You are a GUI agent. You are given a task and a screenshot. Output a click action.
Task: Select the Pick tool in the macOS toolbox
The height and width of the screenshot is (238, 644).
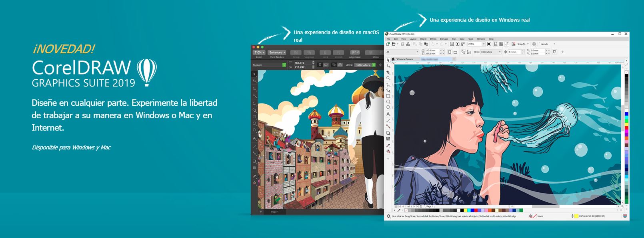pos(254,74)
